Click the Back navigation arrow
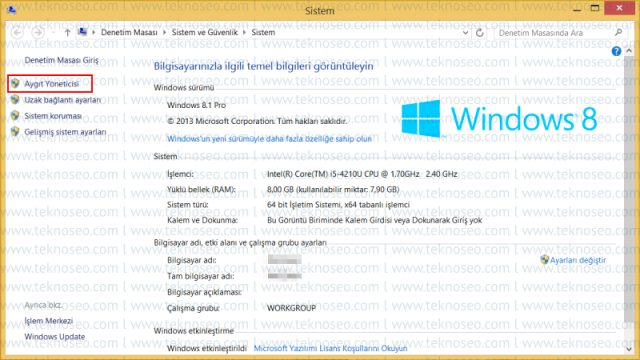 click(x=17, y=32)
